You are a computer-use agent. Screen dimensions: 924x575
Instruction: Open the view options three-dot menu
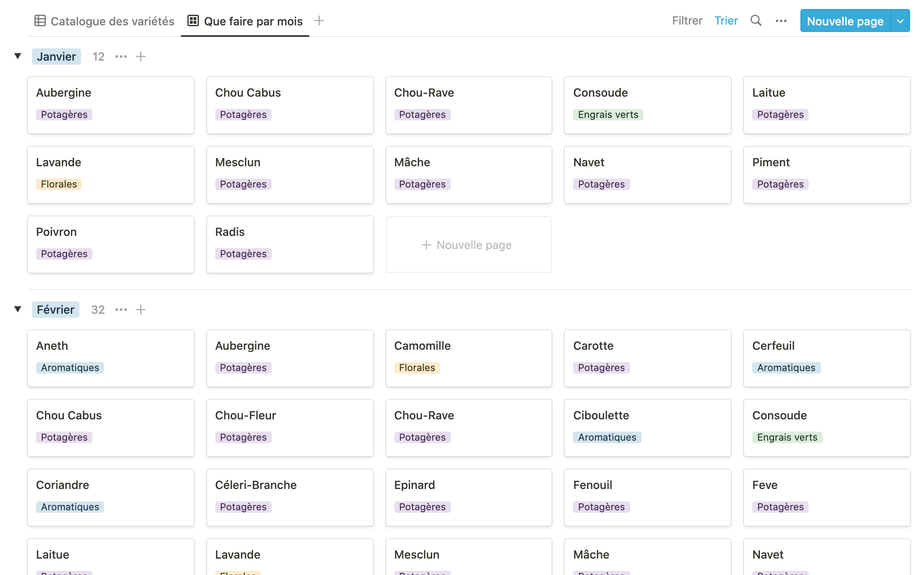coord(781,21)
